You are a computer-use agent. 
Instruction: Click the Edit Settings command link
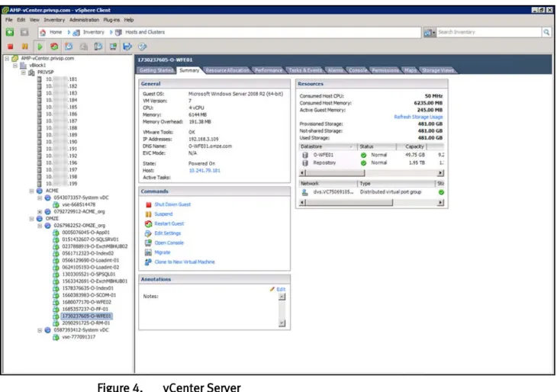coord(168,233)
